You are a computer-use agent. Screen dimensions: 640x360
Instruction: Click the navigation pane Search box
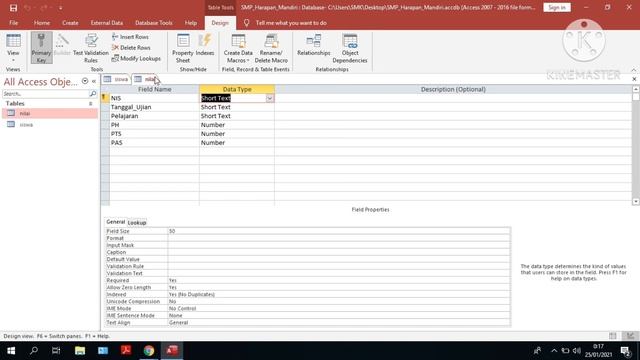pos(46,93)
